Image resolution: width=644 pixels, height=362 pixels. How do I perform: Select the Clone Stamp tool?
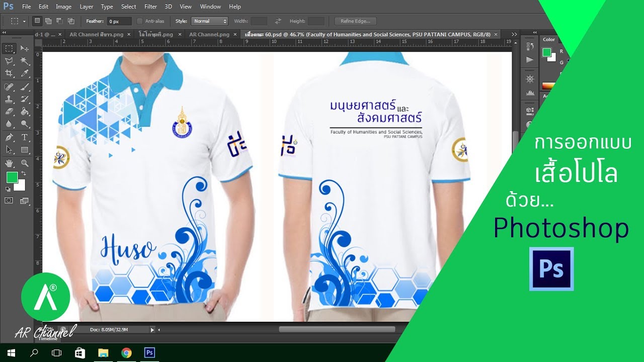[9, 99]
